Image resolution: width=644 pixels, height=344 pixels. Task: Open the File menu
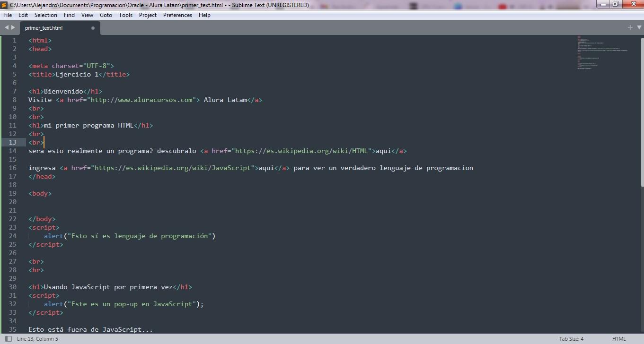(x=7, y=15)
